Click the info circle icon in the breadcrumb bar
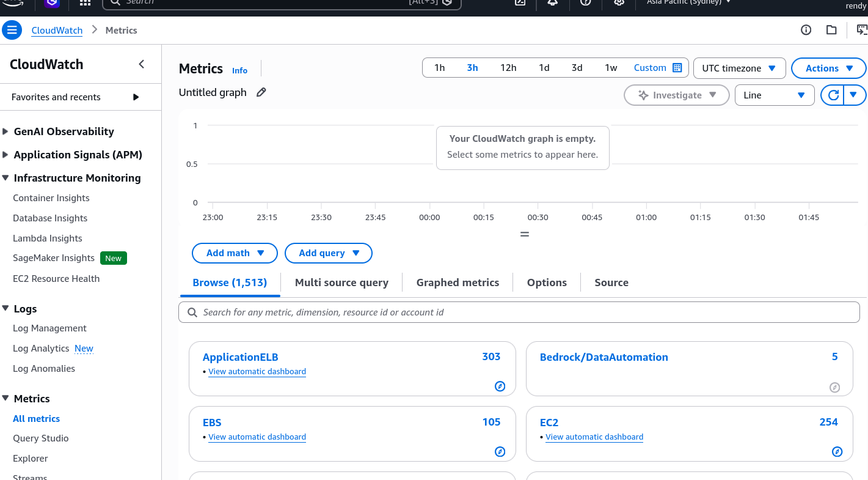This screenshot has height=480, width=868. [x=806, y=30]
